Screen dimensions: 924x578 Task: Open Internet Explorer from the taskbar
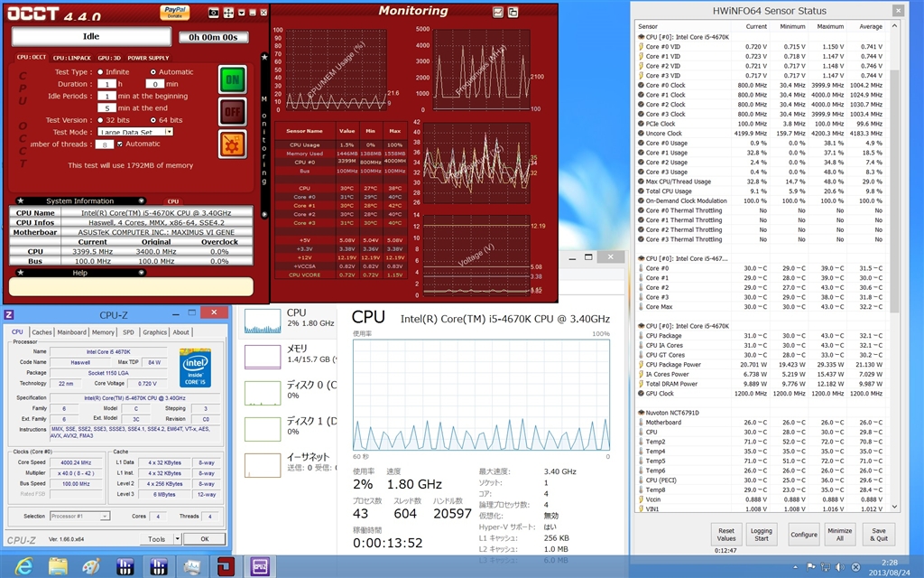(23, 566)
